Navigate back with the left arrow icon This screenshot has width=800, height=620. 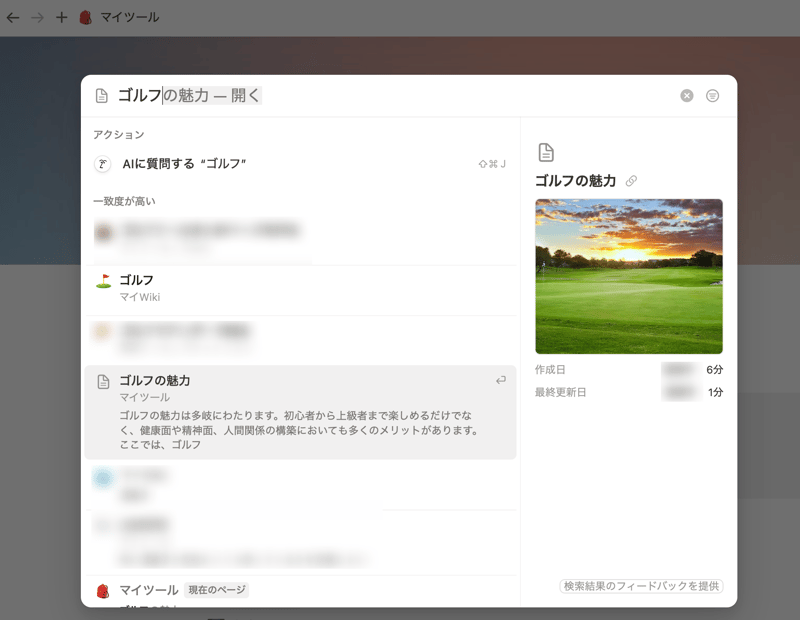(x=13, y=16)
